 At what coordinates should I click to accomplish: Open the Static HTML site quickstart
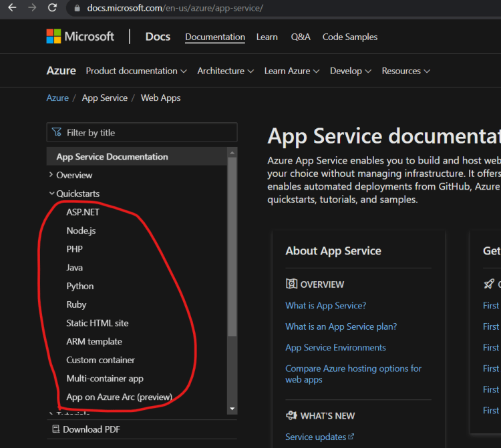(98, 323)
